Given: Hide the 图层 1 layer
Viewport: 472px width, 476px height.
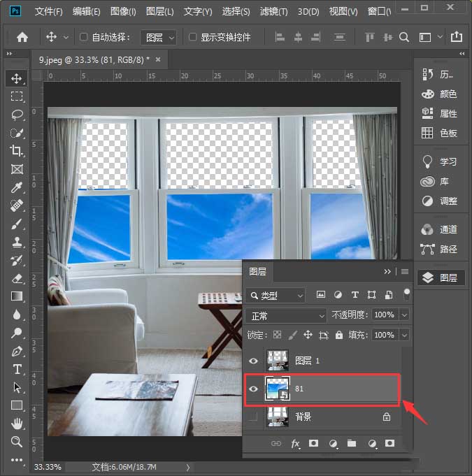Looking at the screenshot, I should click(x=253, y=361).
